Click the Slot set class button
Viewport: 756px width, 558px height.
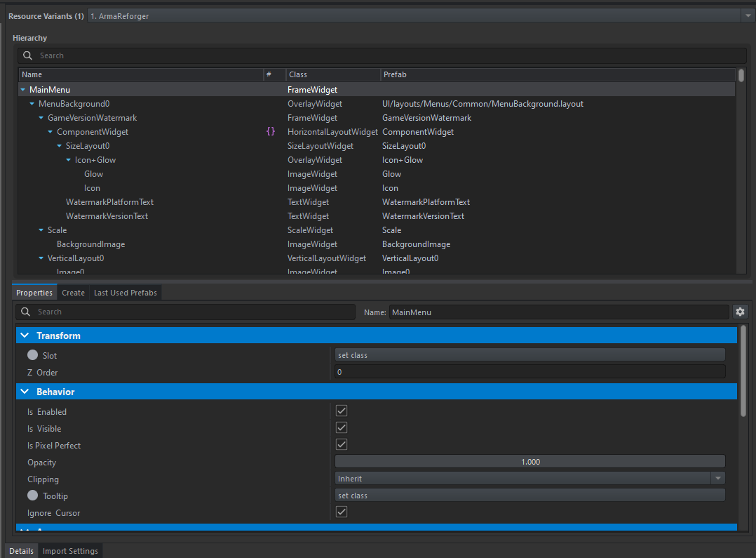pos(530,354)
